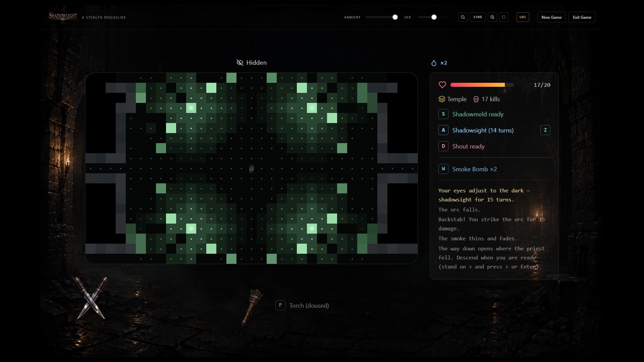Screen dimensions: 644x362
Task: Click the Z key badge beside Shadowsight
Action: click(x=545, y=130)
